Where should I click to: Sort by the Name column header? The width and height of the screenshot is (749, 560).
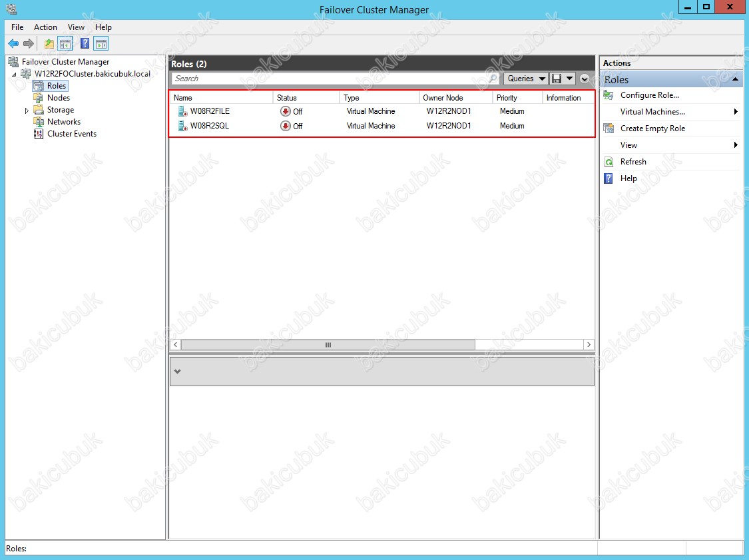221,97
